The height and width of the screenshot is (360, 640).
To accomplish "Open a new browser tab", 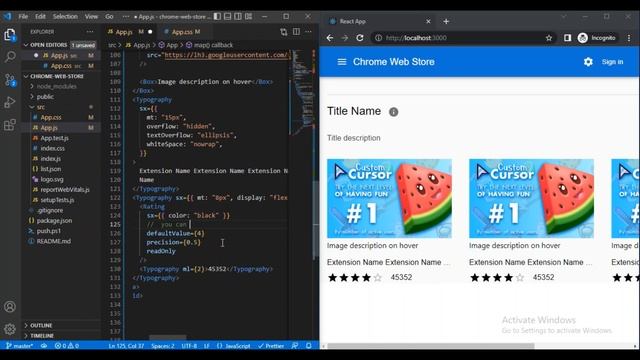I will click(x=446, y=21).
